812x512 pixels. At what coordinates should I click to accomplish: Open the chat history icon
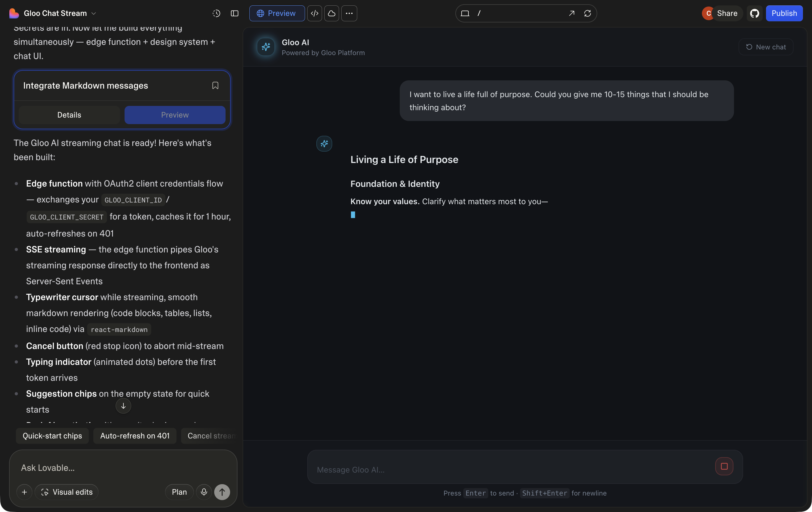216,14
